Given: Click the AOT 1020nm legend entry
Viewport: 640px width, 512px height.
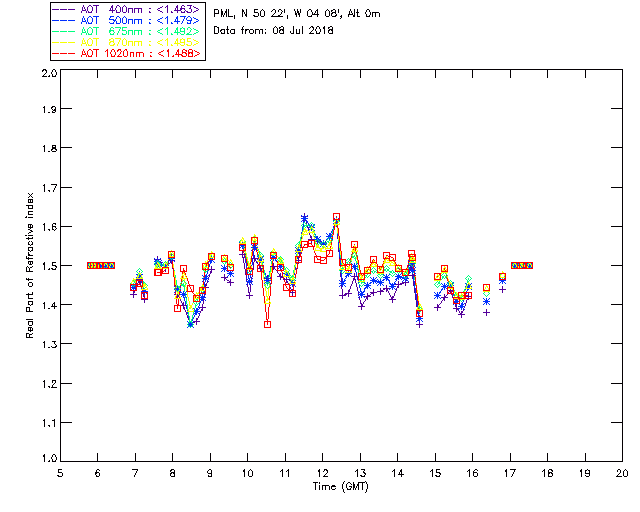Looking at the screenshot, I should point(127,53).
